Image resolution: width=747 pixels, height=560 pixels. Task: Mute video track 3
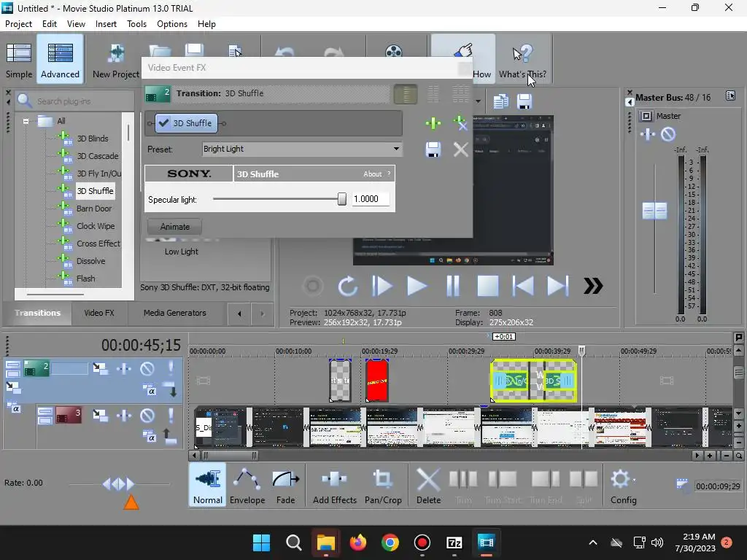click(147, 416)
